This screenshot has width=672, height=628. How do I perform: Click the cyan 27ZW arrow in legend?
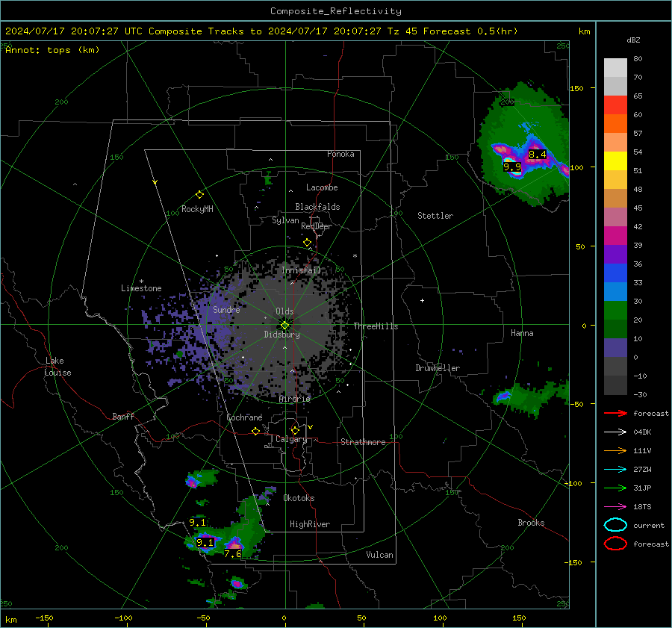(x=616, y=470)
